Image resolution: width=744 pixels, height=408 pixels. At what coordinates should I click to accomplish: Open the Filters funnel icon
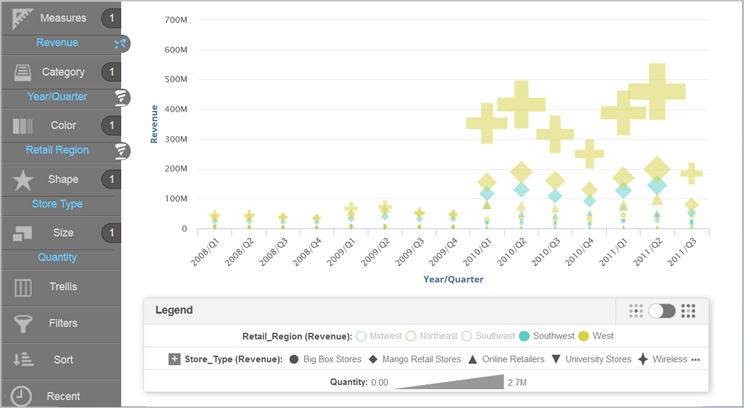pyautogui.click(x=23, y=324)
